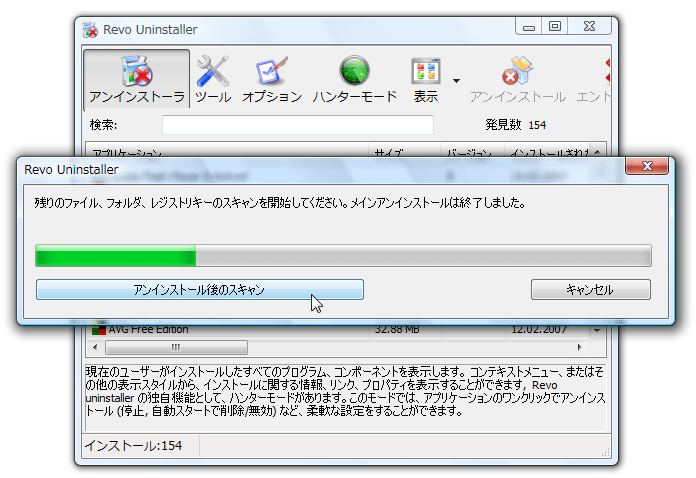Image resolution: width=696 pixels, height=478 pixels.
Task: Maximize the main Revo Uninstaller window
Action: coord(555,27)
